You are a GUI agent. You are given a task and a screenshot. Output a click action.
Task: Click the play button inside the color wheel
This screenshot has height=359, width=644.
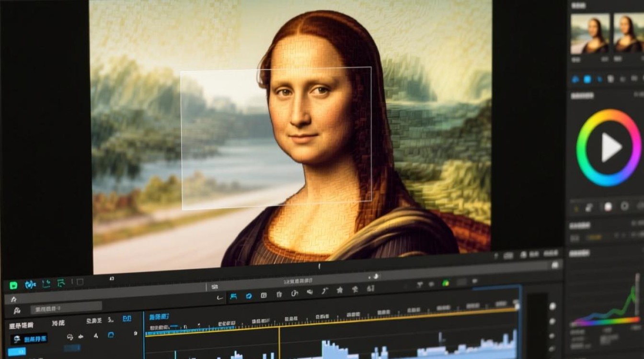pyautogui.click(x=610, y=148)
